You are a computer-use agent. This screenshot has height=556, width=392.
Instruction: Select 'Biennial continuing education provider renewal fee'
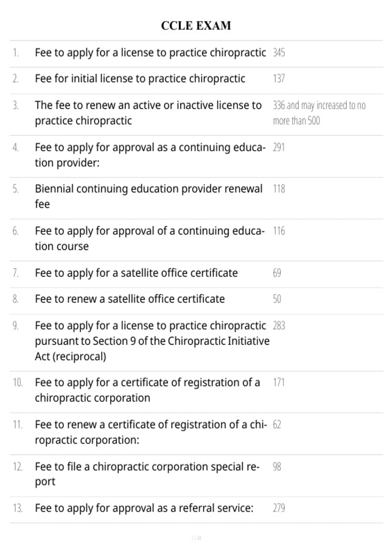tap(149, 196)
